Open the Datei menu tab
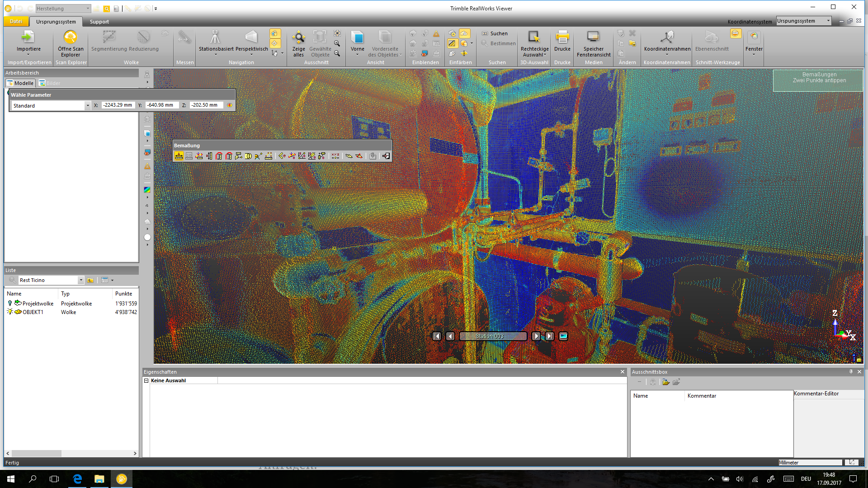This screenshot has height=488, width=868. (16, 22)
